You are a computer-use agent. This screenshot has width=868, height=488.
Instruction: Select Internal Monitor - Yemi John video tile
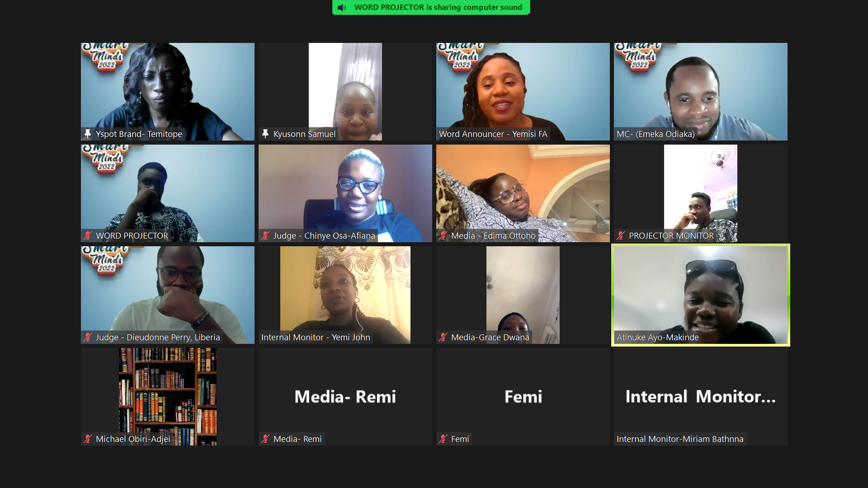345,295
